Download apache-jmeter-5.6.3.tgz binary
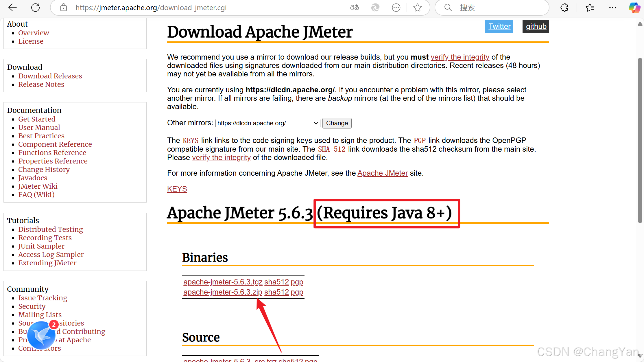 coord(223,282)
